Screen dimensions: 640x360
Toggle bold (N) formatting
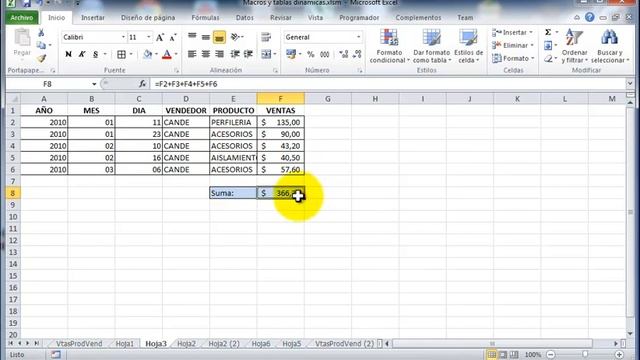69,54
